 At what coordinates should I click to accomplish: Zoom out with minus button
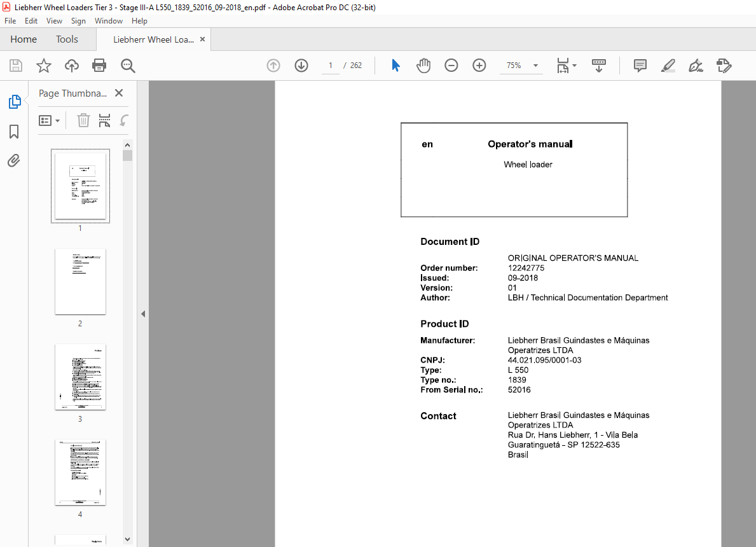[451, 66]
